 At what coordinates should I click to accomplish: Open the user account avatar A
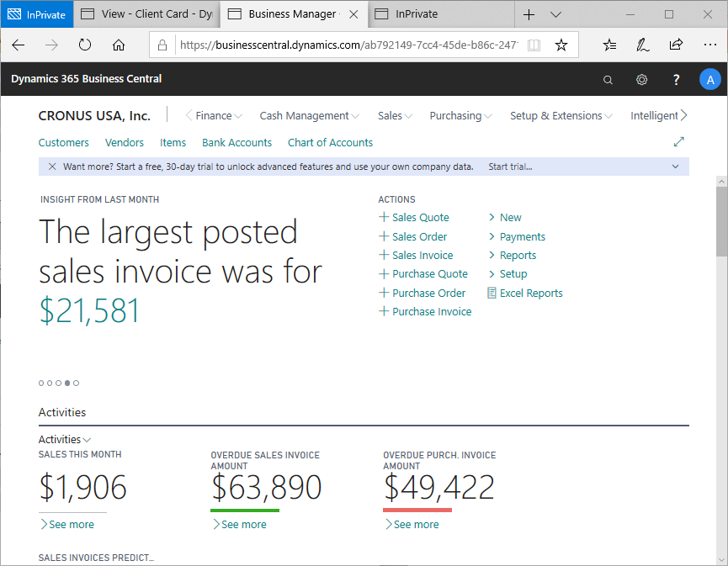(709, 80)
